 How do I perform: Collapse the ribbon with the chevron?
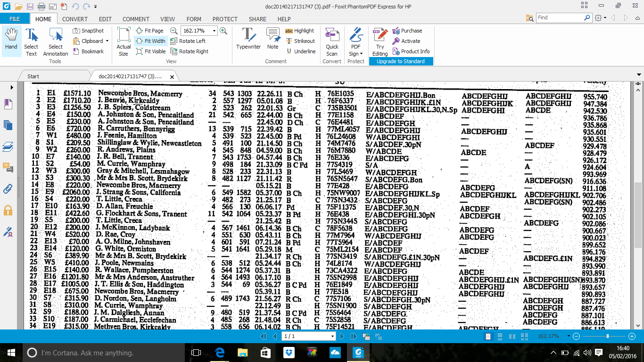point(638,18)
